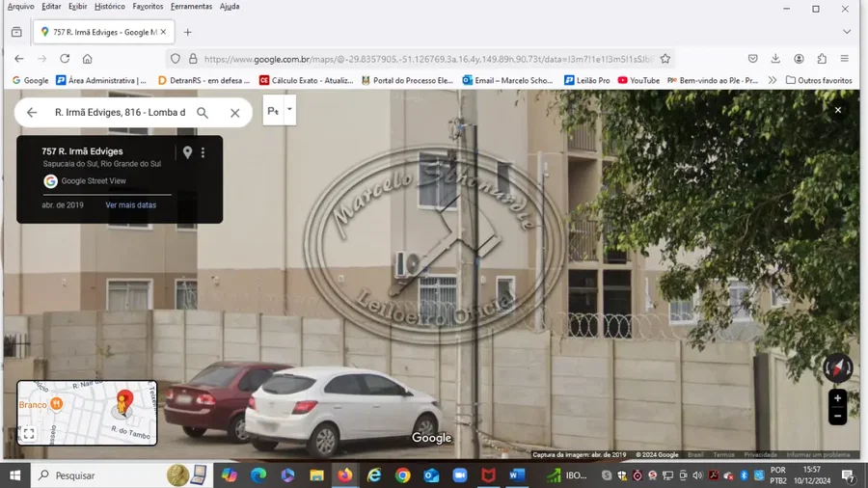
Task: Open the Ferramentas menu
Action: (x=191, y=7)
